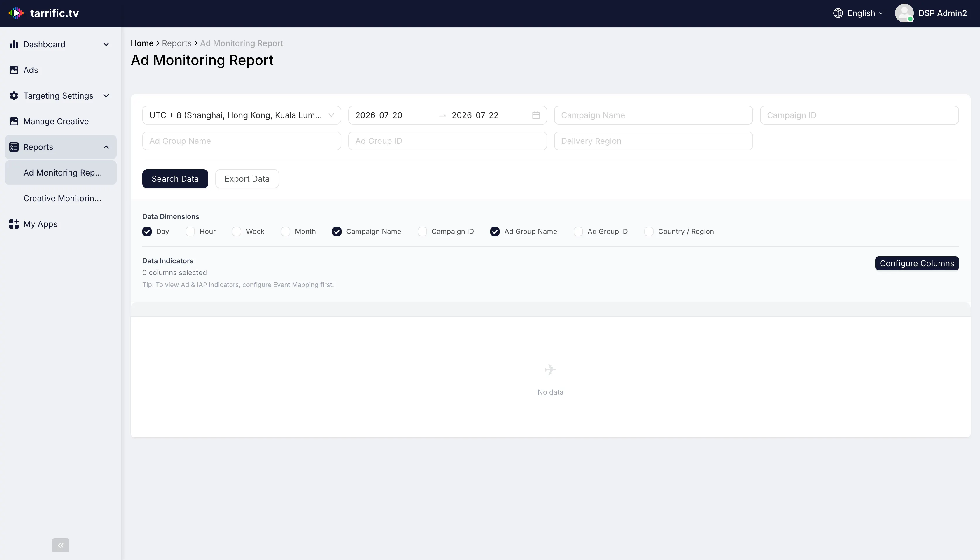980x560 pixels.
Task: Open the Creative Monitoring sidebar item
Action: [x=61, y=198]
